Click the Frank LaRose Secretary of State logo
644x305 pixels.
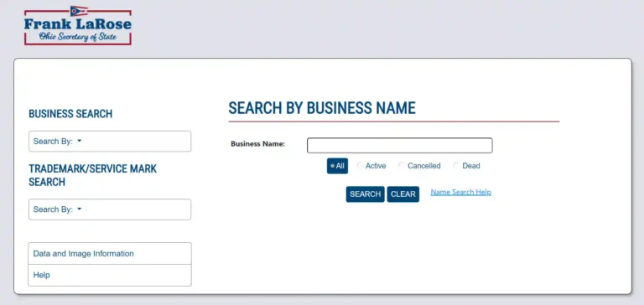click(x=78, y=25)
